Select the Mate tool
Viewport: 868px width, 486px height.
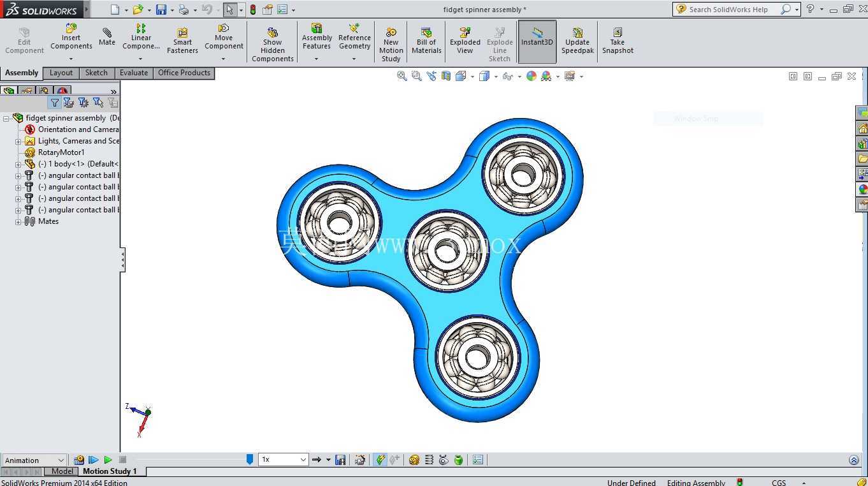click(107, 37)
